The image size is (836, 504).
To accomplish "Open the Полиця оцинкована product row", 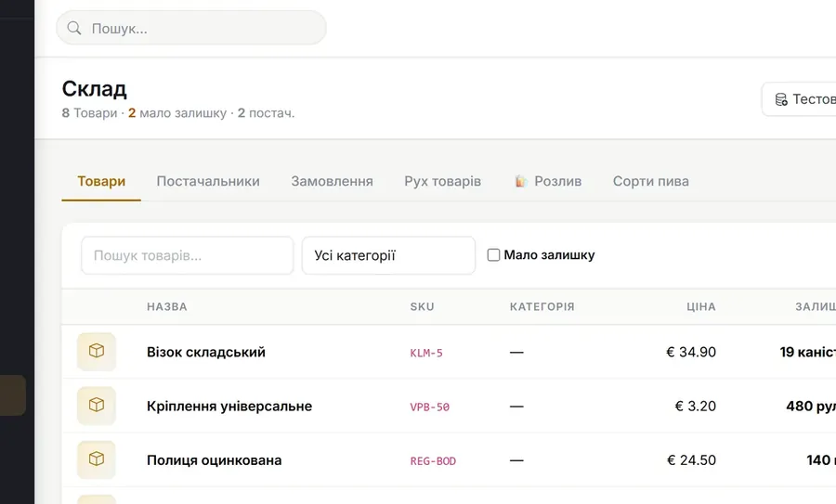I will [449, 459].
